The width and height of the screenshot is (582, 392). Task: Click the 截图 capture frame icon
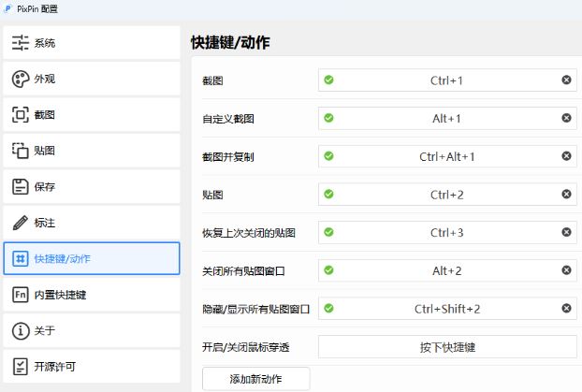point(20,115)
